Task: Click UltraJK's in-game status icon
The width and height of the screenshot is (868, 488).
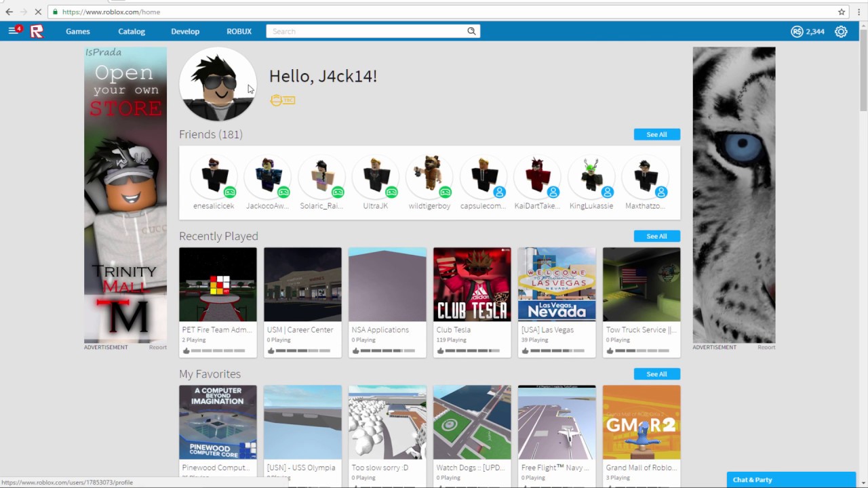Action: click(x=391, y=192)
